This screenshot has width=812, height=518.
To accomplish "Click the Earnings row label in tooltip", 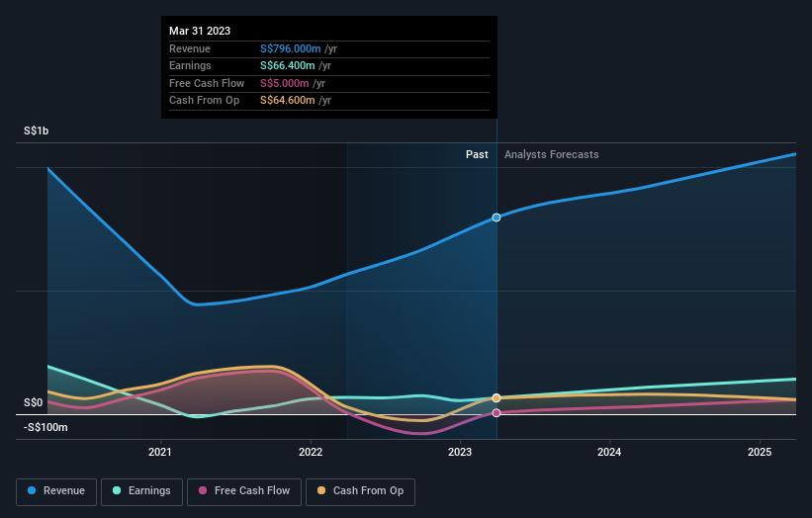I will coord(190,65).
